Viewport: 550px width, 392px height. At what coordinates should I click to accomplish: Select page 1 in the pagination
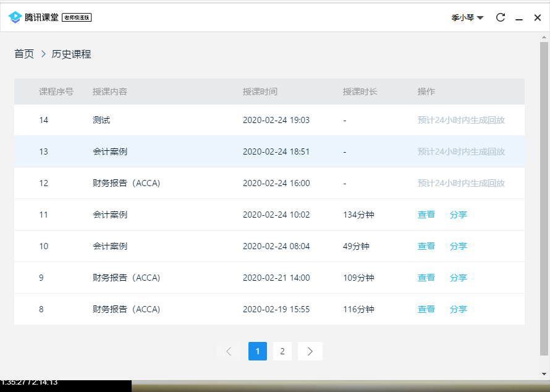(257, 351)
